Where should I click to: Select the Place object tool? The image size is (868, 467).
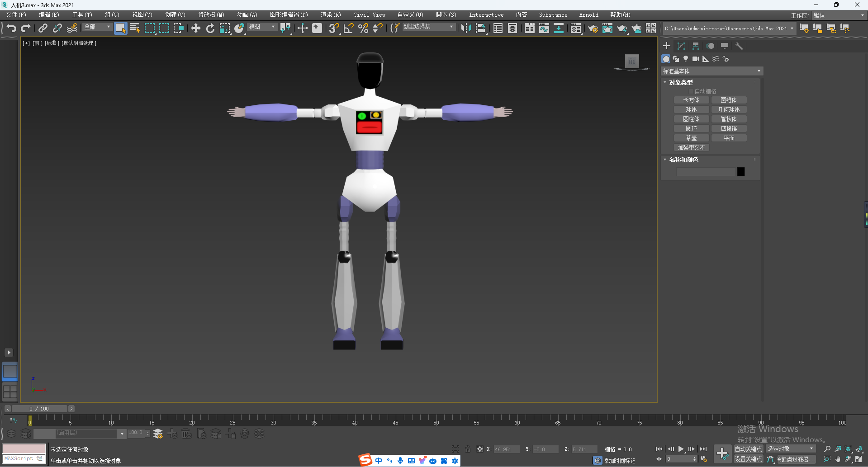[239, 28]
